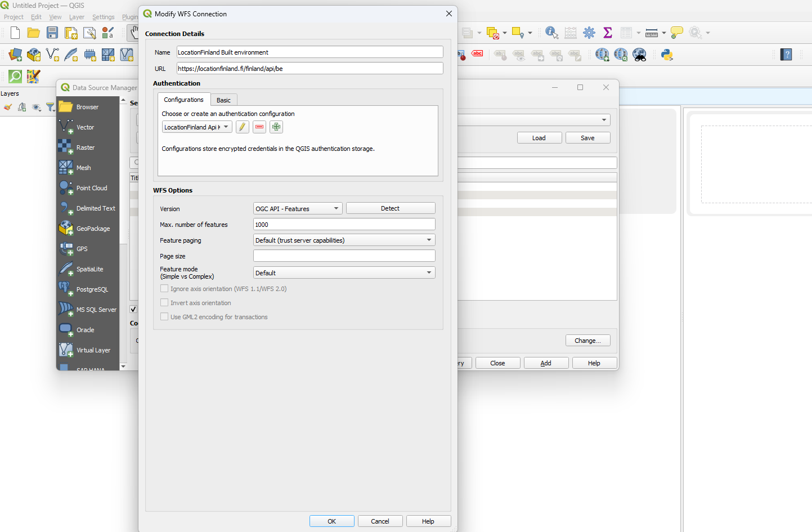
Task: Open the Feature paging dropdown
Action: [x=343, y=240]
